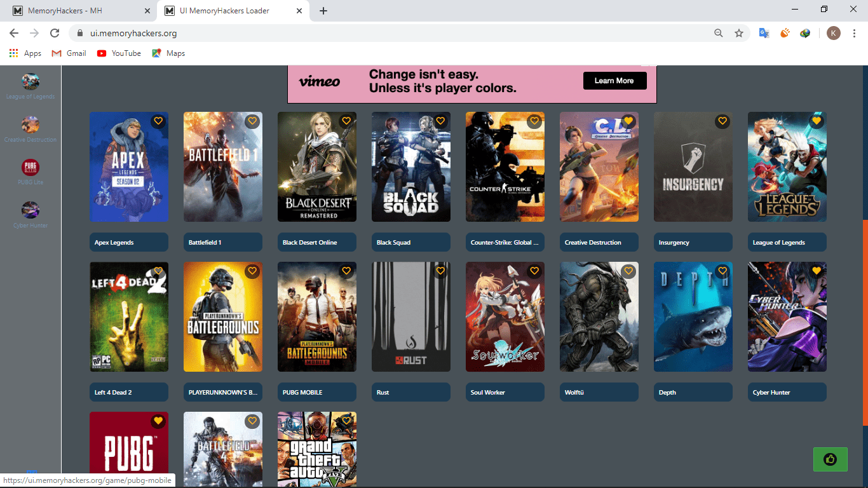Click the Wolftü title button
The image size is (868, 488).
599,392
